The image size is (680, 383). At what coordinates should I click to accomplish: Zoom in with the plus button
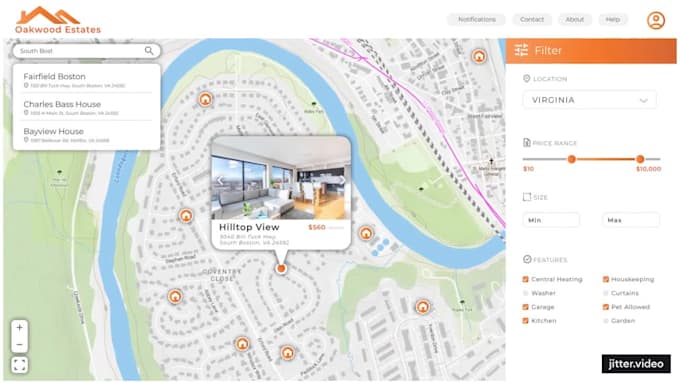20,327
